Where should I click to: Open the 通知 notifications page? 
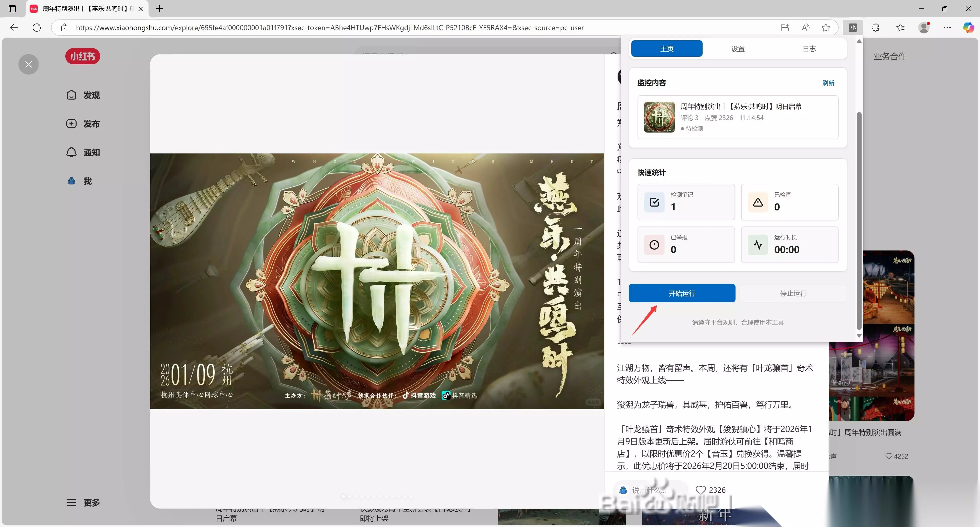pos(83,152)
